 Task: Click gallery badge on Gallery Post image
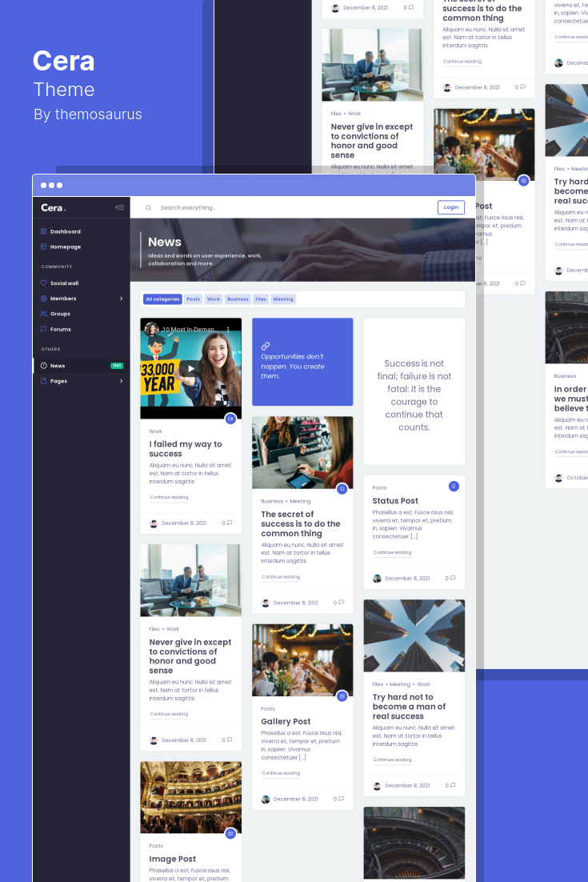pyautogui.click(x=342, y=696)
